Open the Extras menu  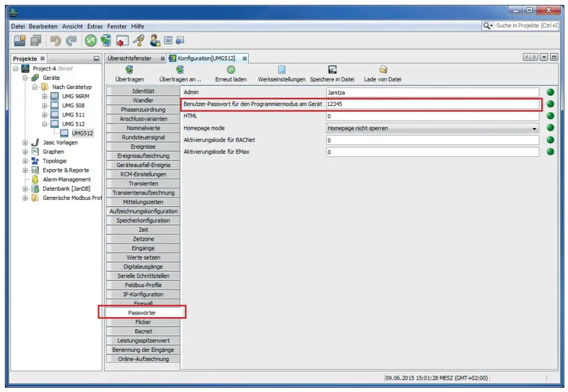coord(95,26)
